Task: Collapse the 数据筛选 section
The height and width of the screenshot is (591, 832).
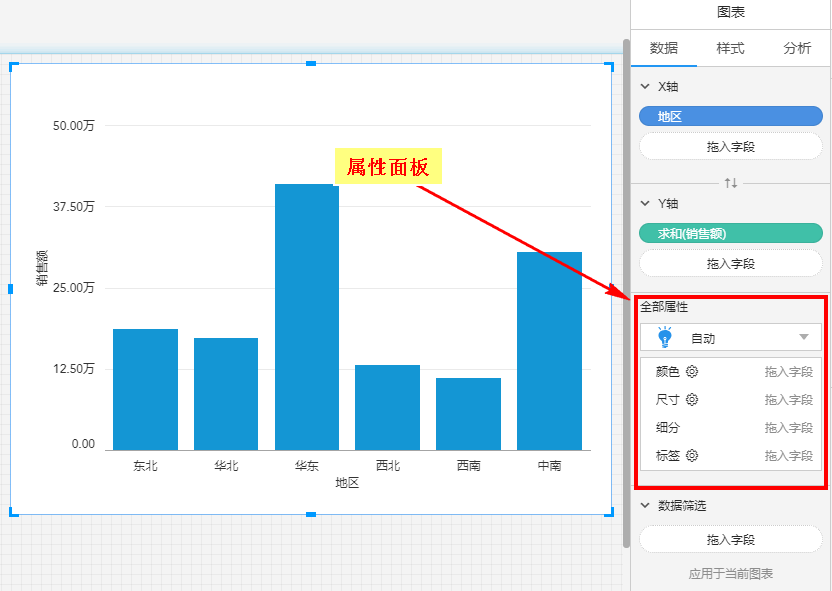Action: click(646, 506)
